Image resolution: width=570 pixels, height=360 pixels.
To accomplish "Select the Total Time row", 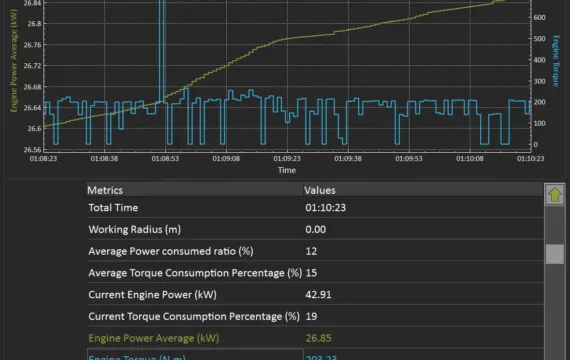I will 315,208.
